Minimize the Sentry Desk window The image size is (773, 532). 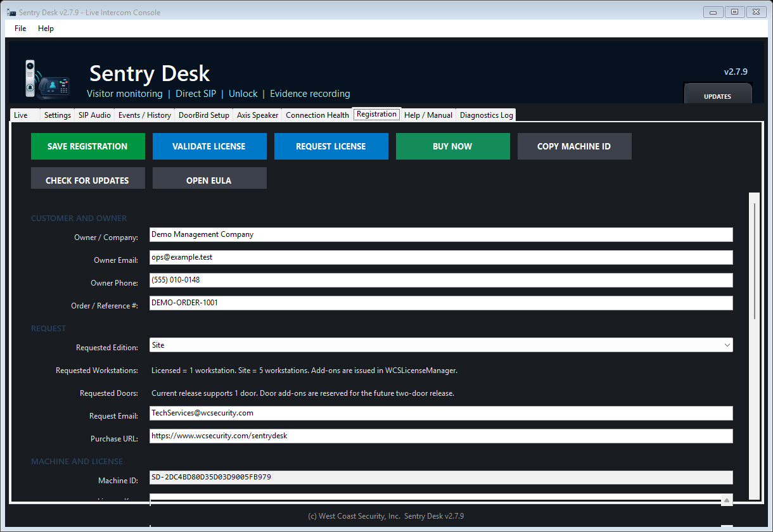[x=714, y=12]
